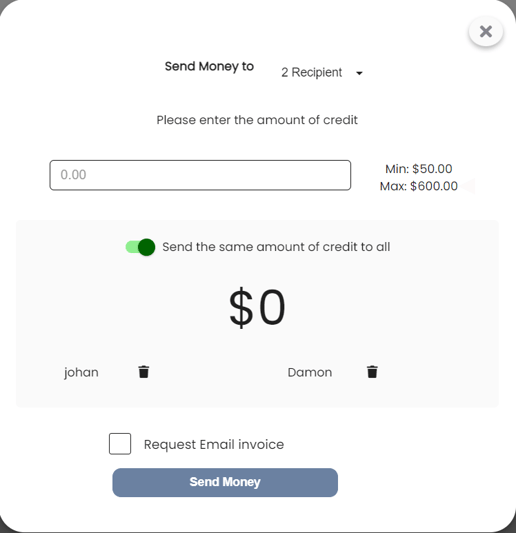516x533 pixels.
Task: Click the Send Money button
Action: pyautogui.click(x=225, y=482)
